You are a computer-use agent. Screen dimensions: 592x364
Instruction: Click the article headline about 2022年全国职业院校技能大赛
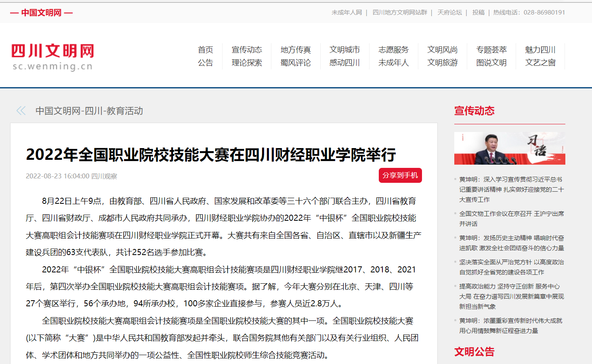[212, 154]
